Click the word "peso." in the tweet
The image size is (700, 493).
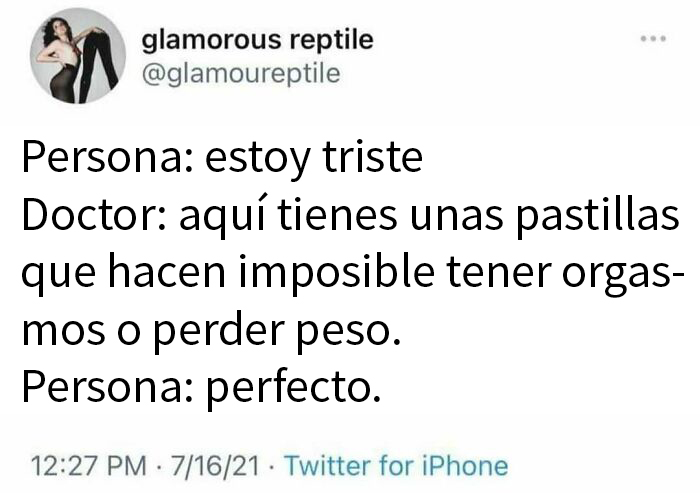tap(349, 329)
